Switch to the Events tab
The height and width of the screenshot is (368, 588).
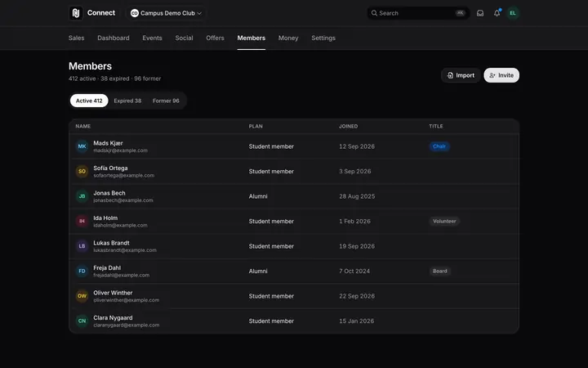tap(152, 38)
